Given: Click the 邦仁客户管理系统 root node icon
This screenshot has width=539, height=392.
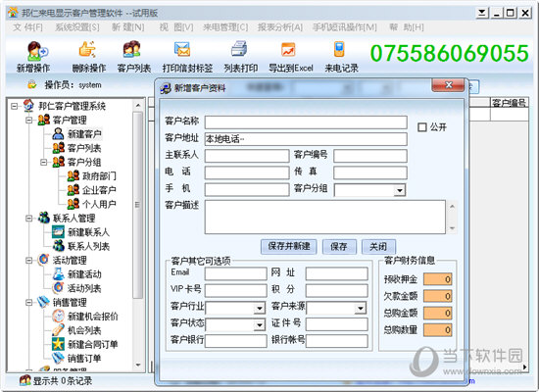Looking at the screenshot, I should [28, 106].
